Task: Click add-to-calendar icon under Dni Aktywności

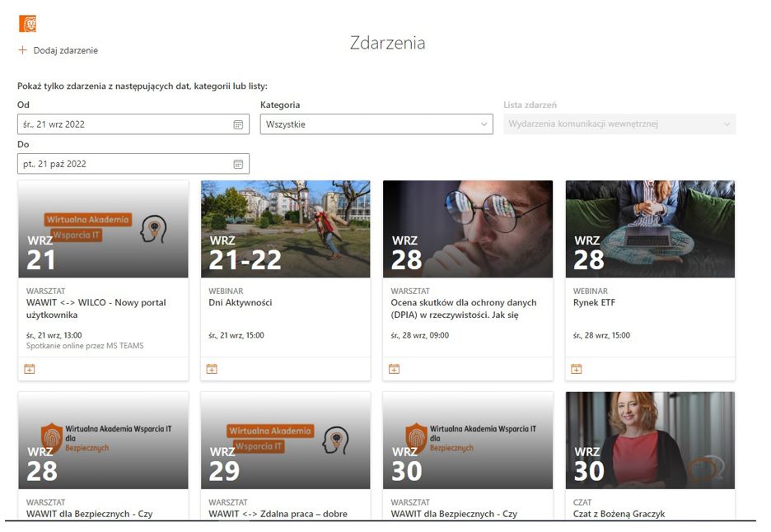Action: click(x=212, y=369)
